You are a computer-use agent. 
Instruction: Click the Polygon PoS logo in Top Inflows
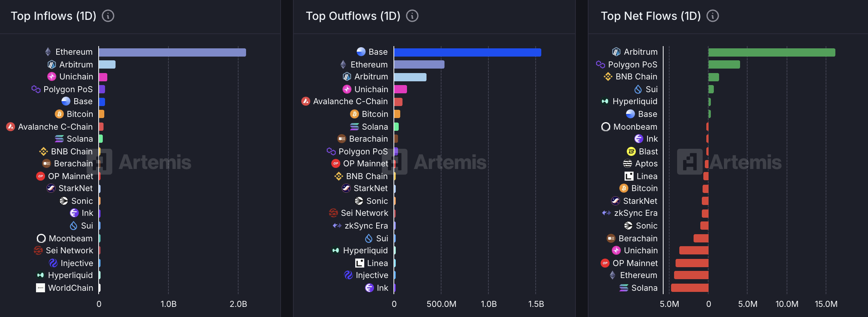click(36, 89)
